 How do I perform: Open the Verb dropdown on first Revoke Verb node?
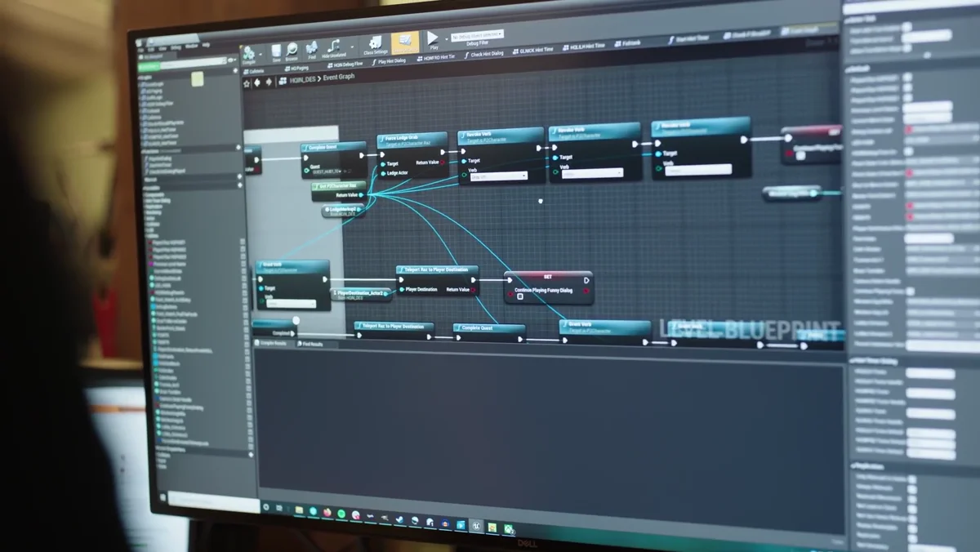[x=497, y=176]
